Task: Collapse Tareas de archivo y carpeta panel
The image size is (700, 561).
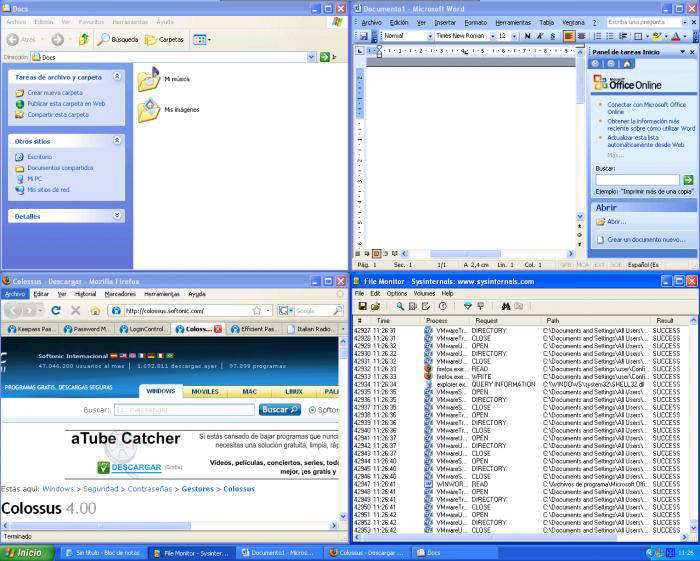Action: [x=117, y=76]
